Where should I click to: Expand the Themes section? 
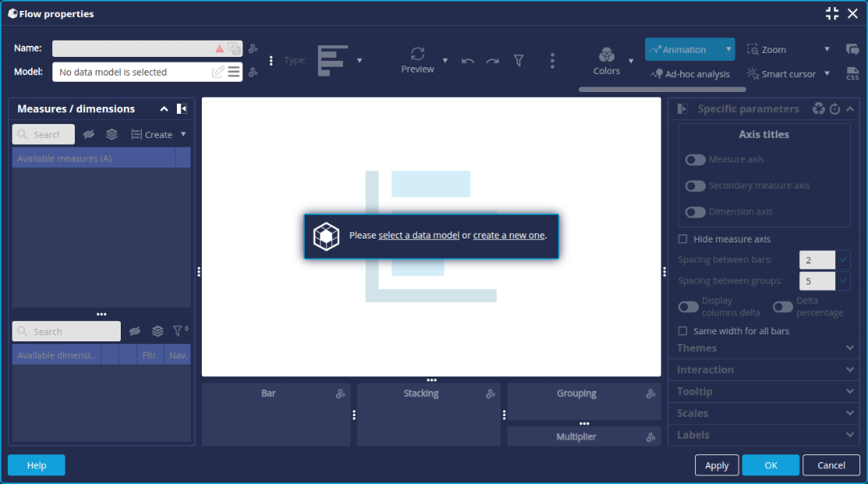[x=762, y=348]
